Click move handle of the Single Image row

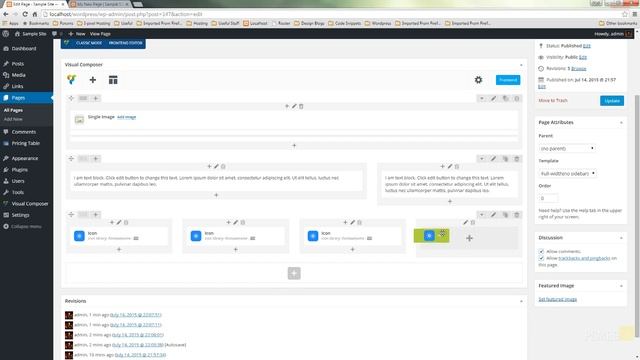(x=71, y=98)
